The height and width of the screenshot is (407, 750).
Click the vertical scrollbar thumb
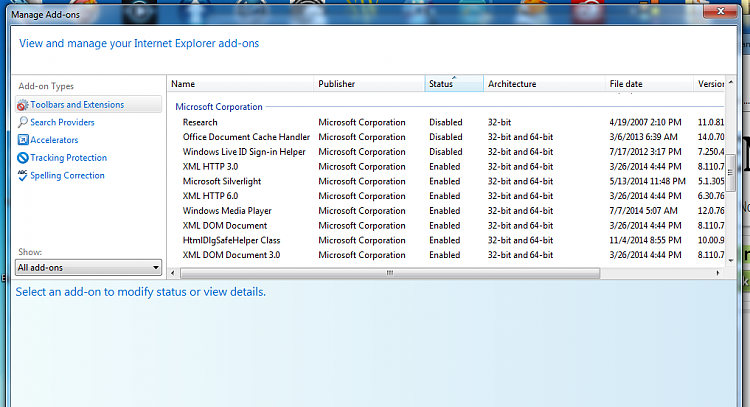[731, 173]
